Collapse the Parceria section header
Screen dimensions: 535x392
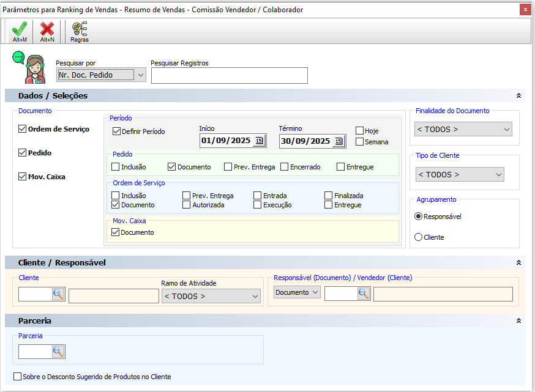tap(518, 321)
